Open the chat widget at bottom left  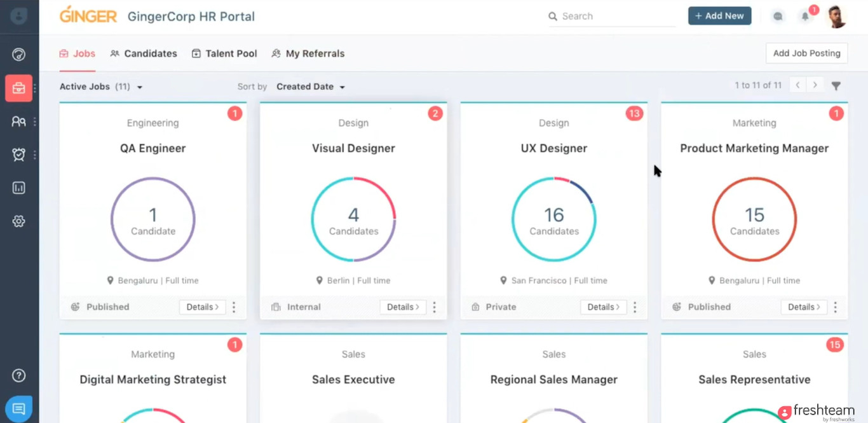point(18,409)
